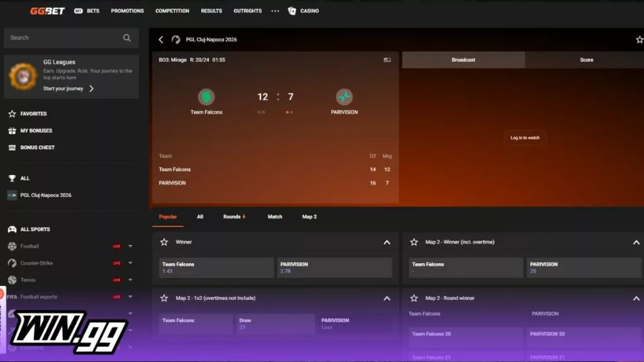The image size is (644, 362).
Task: Click the Tennis ball icon
Action: tap(12, 280)
